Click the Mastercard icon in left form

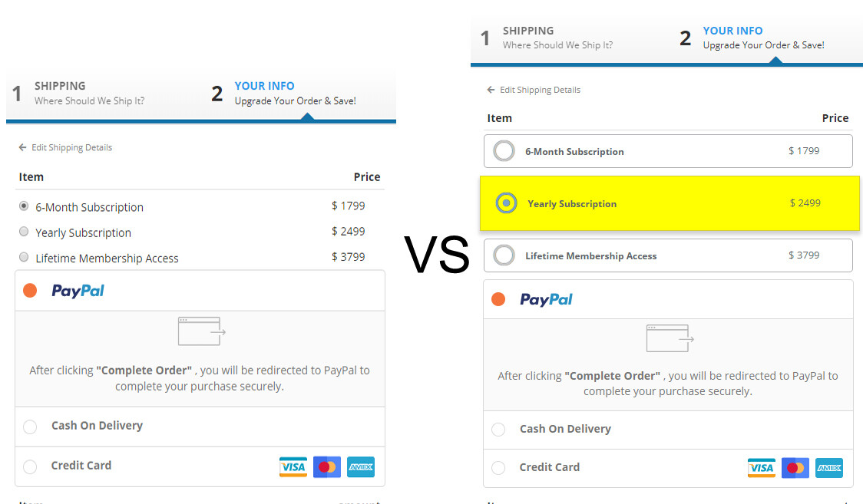coord(327,466)
